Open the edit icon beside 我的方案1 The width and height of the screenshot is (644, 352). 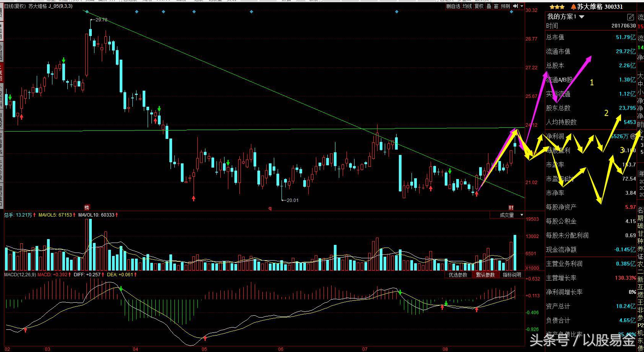coord(630,17)
